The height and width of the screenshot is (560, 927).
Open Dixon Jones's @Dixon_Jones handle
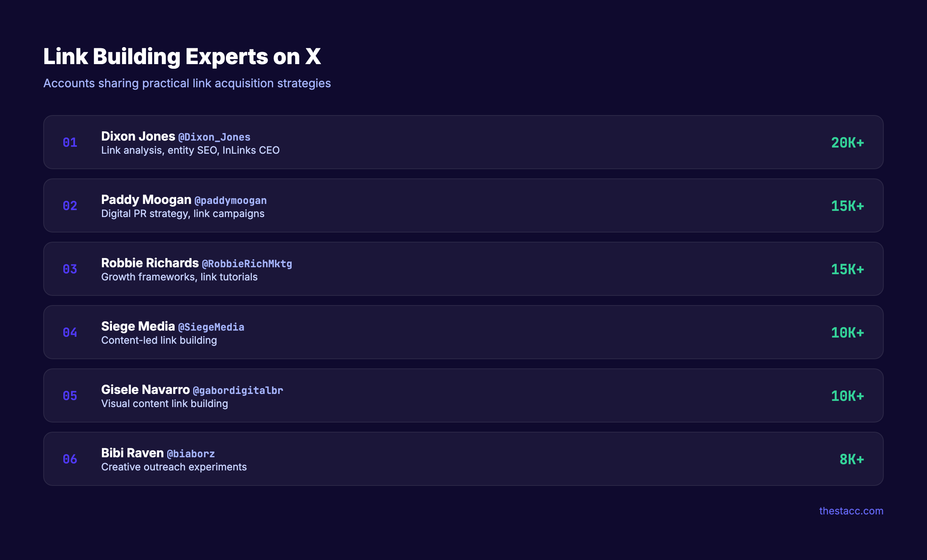(214, 137)
